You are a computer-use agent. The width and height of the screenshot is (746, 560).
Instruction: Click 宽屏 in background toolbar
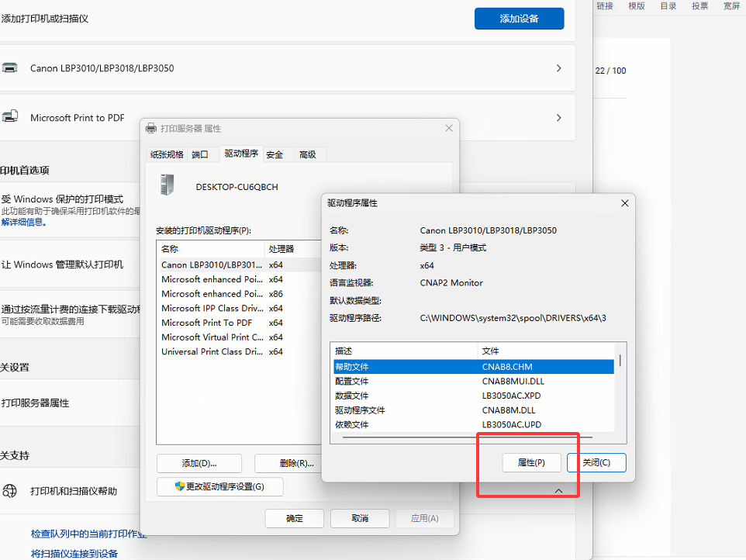pyautogui.click(x=731, y=5)
